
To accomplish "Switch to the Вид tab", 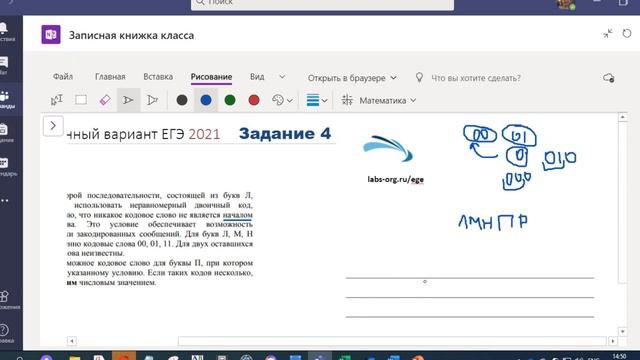I will (x=257, y=77).
